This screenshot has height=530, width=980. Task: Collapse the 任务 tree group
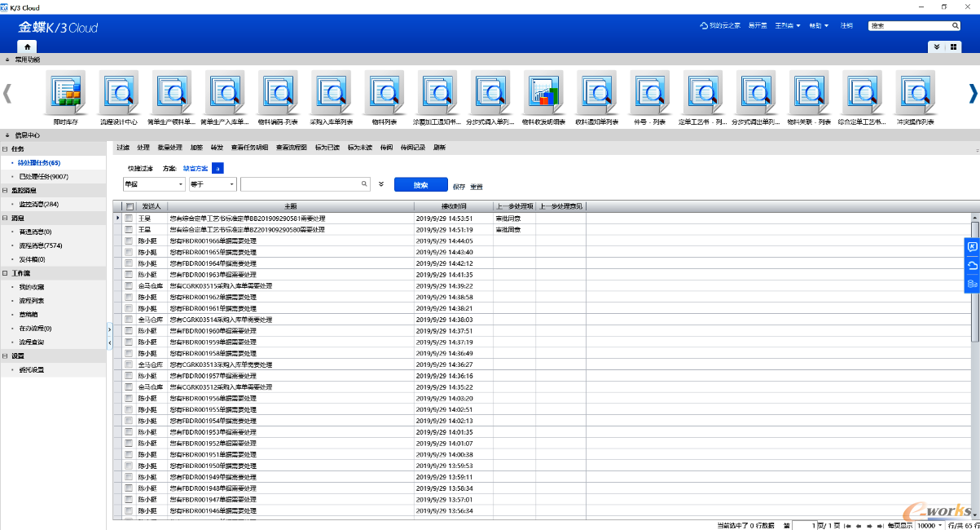coord(6,149)
